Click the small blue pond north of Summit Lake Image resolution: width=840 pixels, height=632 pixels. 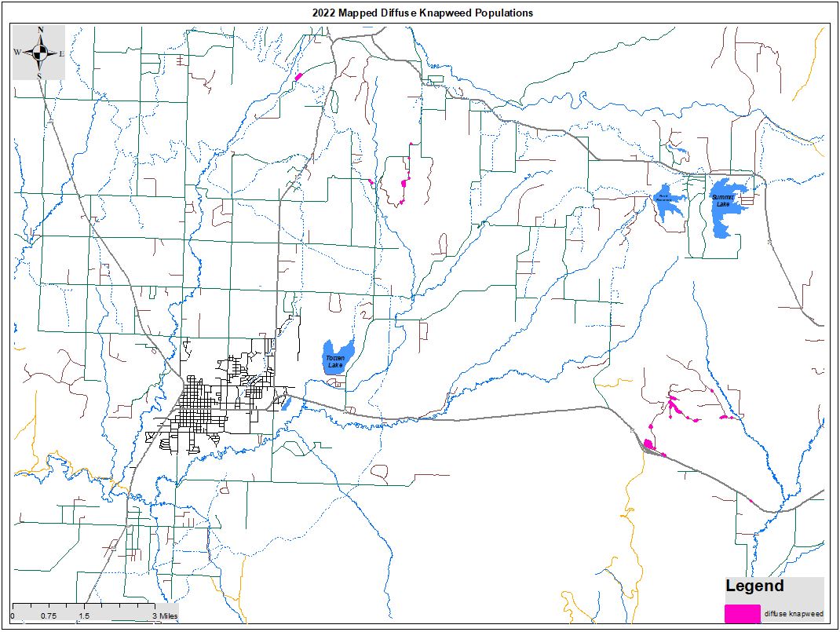678,151
